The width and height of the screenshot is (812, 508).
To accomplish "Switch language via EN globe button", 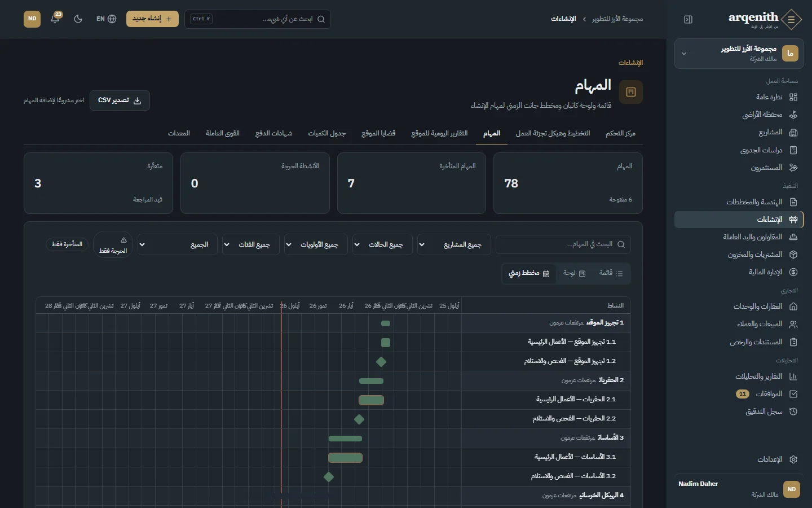I will [106, 19].
